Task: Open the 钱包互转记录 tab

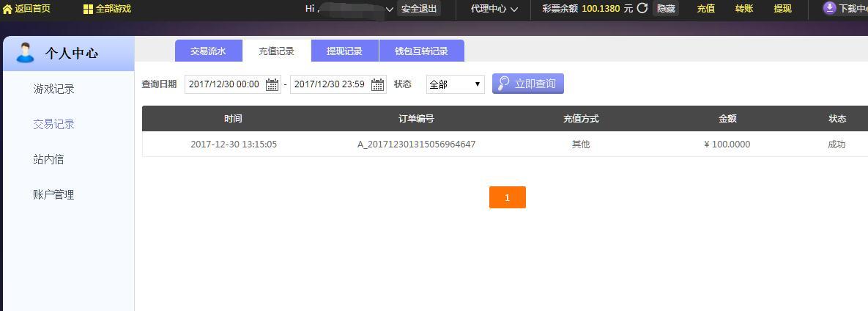Action: point(421,51)
